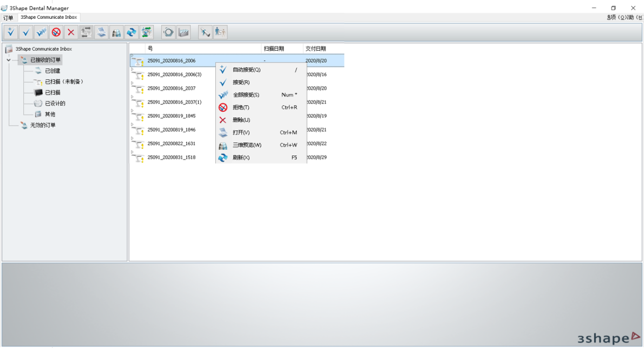Sort by the 扫描日期 column header
The image size is (644, 348).
pos(283,49)
